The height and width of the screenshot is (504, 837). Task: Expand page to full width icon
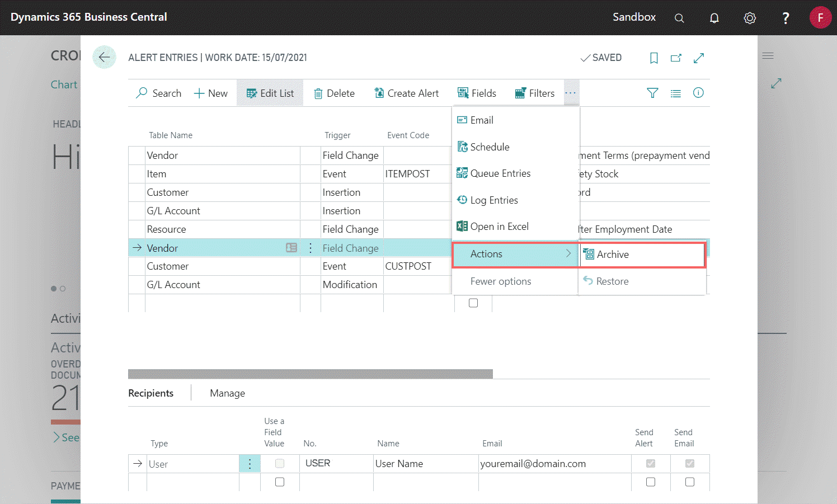(699, 58)
